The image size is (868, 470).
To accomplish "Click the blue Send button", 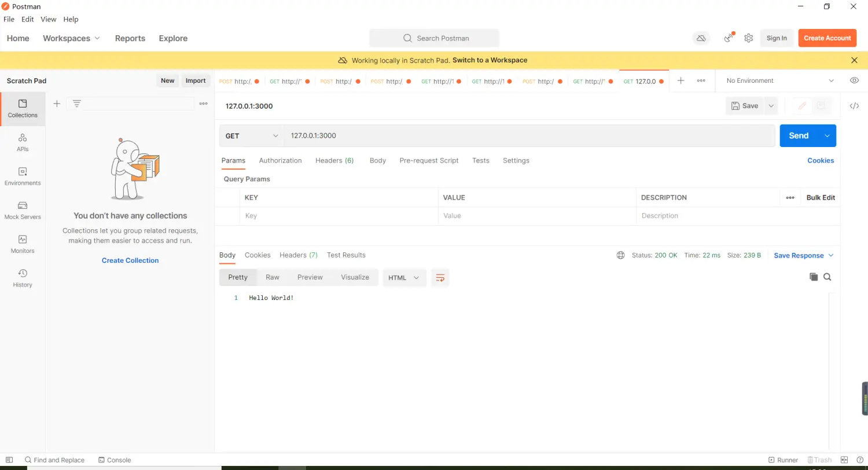I will tap(799, 135).
